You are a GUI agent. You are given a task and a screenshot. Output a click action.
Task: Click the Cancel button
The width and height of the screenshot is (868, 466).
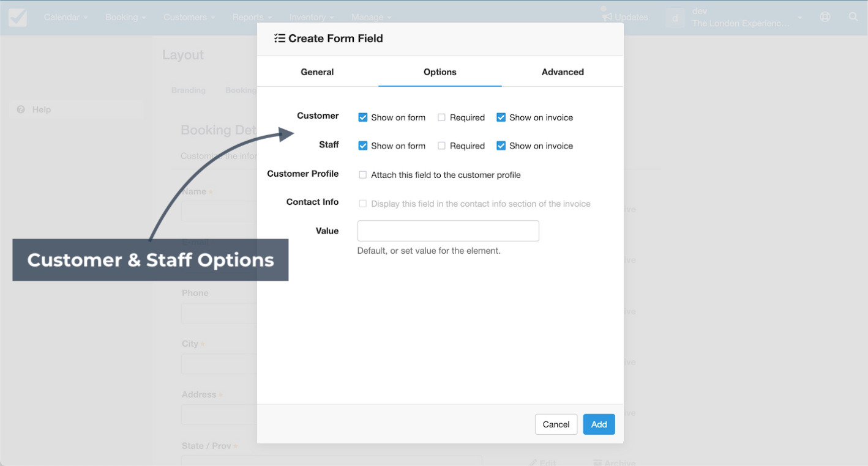pyautogui.click(x=556, y=424)
